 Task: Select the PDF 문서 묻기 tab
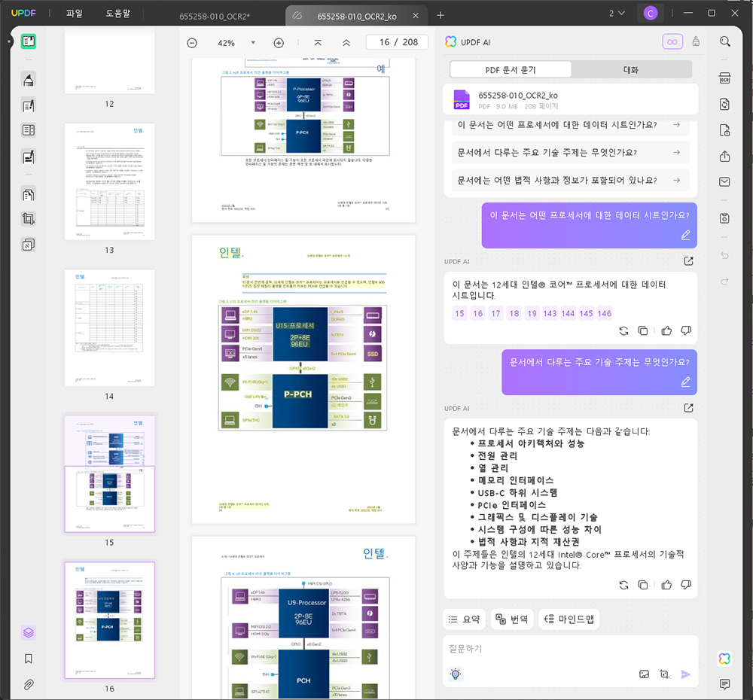coord(511,70)
